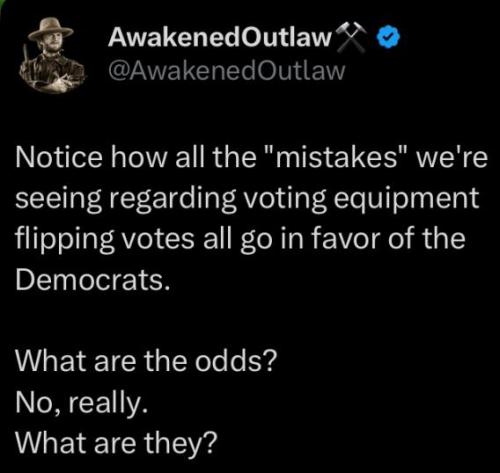Click the final line "What are they?"
This screenshot has width=500, height=473.
pyautogui.click(x=116, y=443)
